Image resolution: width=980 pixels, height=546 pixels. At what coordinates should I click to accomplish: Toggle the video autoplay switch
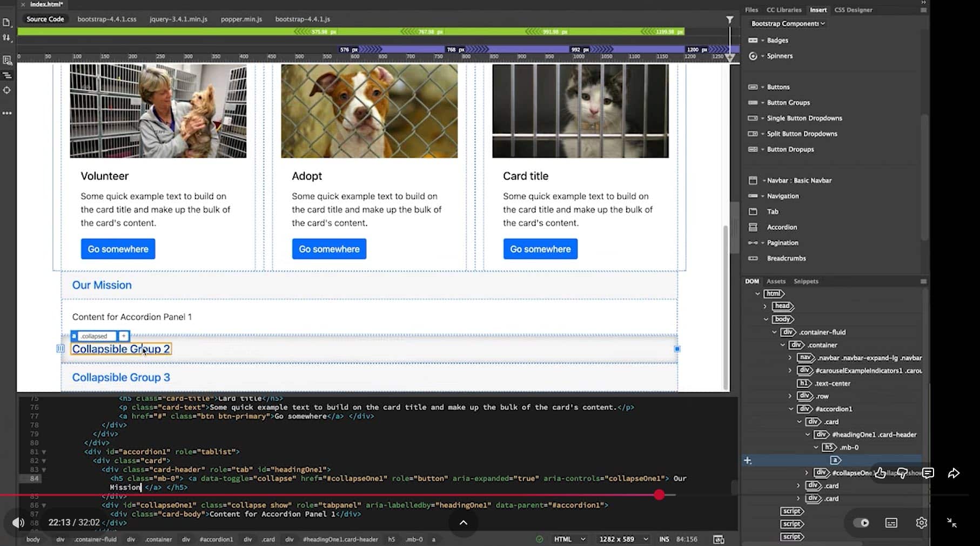[x=861, y=523]
